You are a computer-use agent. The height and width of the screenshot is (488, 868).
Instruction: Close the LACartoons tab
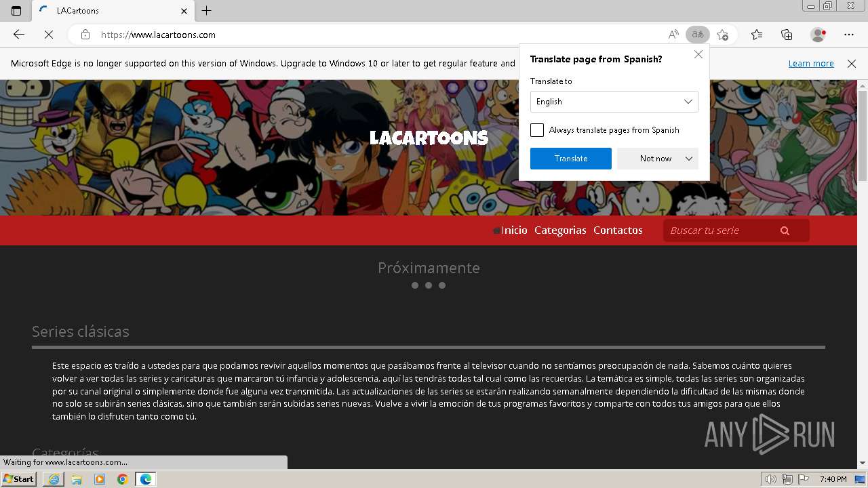[x=184, y=11]
